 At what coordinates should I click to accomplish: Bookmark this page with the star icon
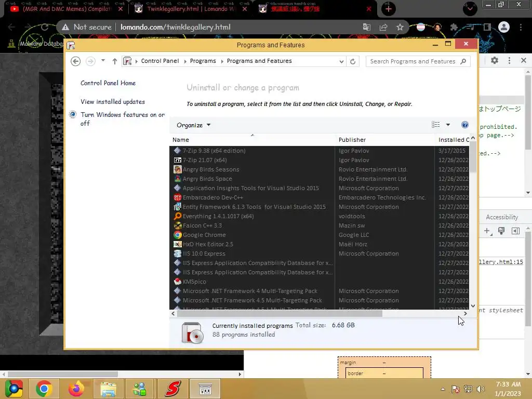pos(400,27)
